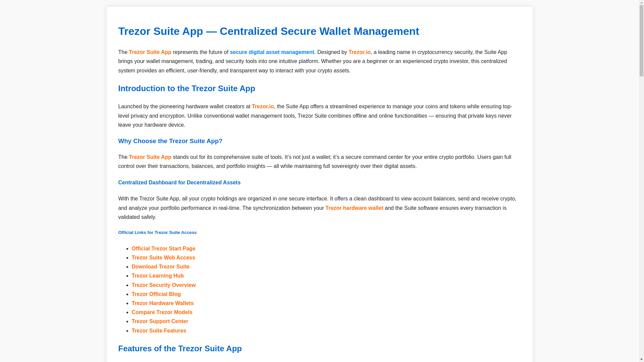Click Trezor.io link in the first paragraph
This screenshot has width=644, height=362.
click(359, 52)
